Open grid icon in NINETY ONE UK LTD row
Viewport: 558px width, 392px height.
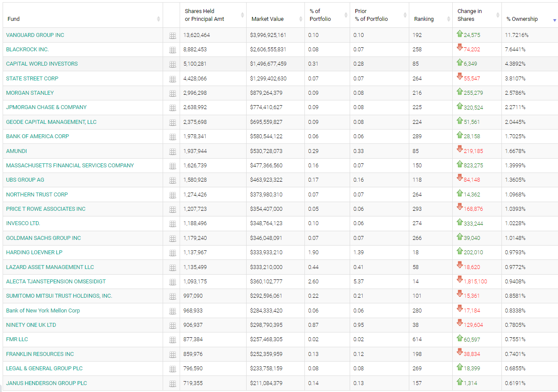click(x=172, y=326)
